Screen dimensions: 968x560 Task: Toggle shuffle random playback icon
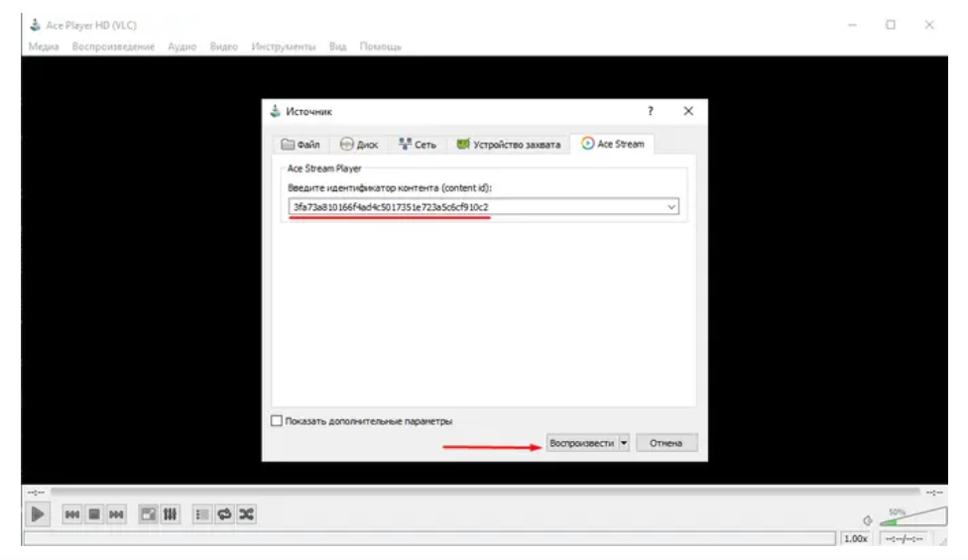(244, 514)
